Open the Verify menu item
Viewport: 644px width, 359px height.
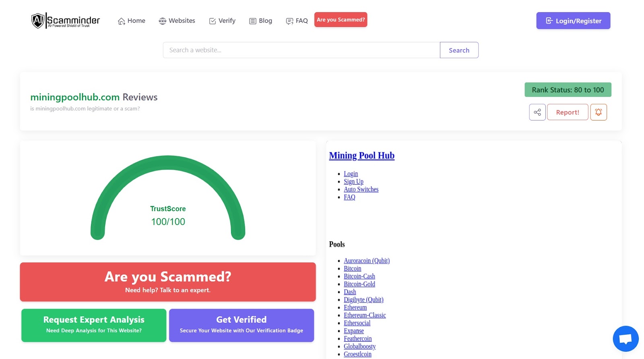click(x=222, y=21)
